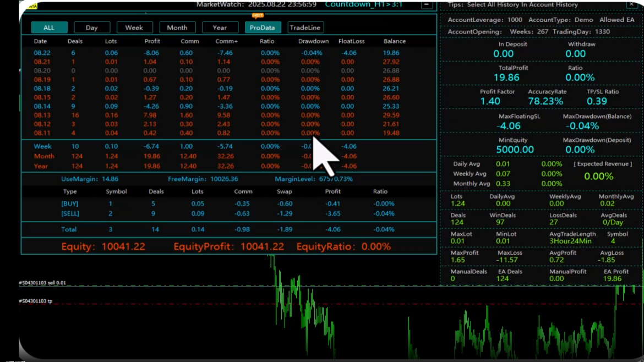Click the Drawdown column header

[x=313, y=41]
